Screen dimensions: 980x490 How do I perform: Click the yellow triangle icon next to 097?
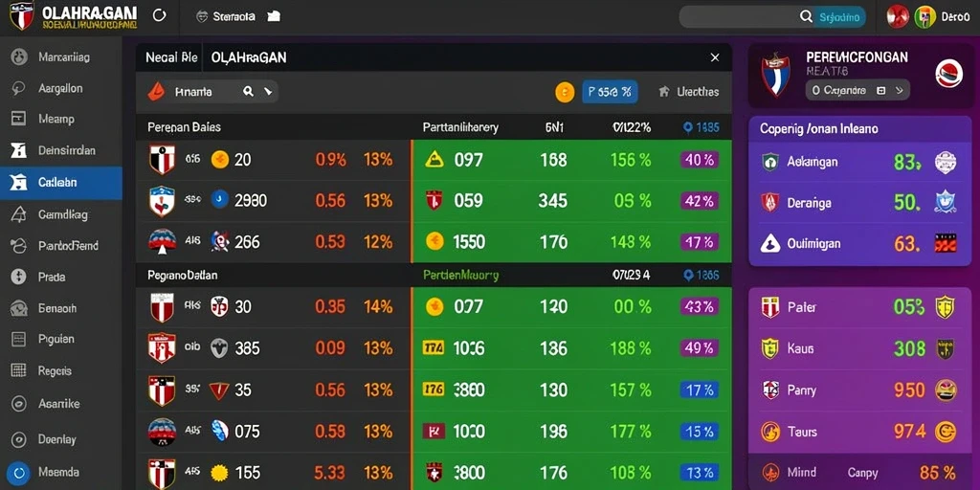click(x=434, y=160)
